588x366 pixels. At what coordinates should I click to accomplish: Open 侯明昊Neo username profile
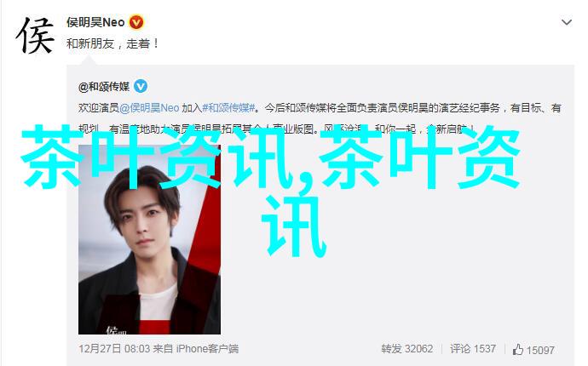click(95, 22)
